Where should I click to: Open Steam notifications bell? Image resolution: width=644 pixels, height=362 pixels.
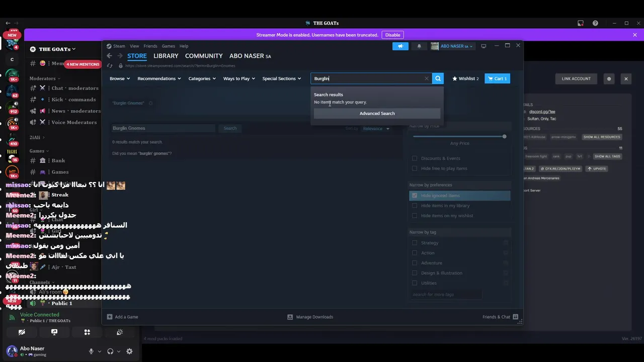click(x=419, y=46)
